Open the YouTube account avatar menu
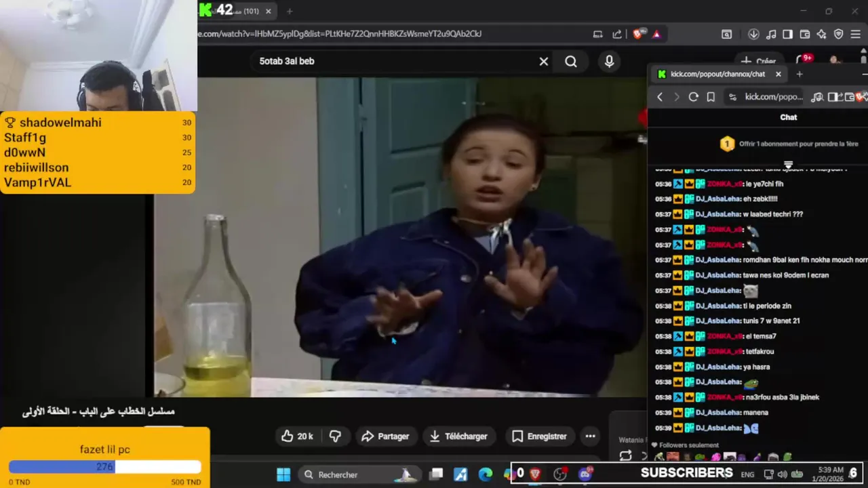Image resolution: width=868 pixels, height=488 pixels. pos(835,60)
